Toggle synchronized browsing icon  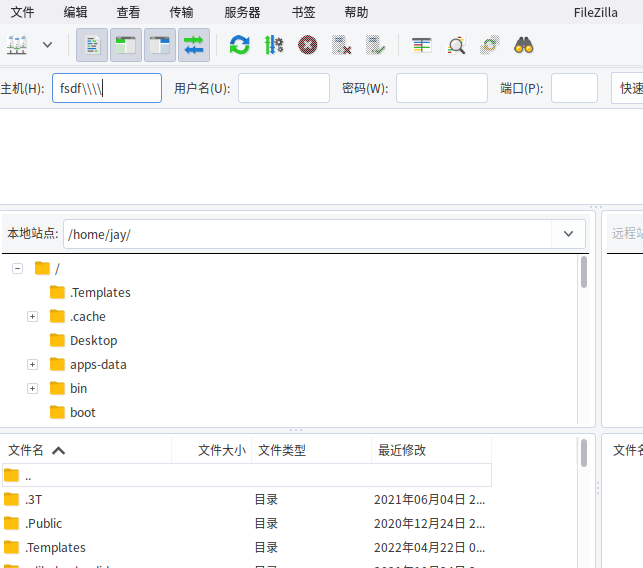(490, 45)
